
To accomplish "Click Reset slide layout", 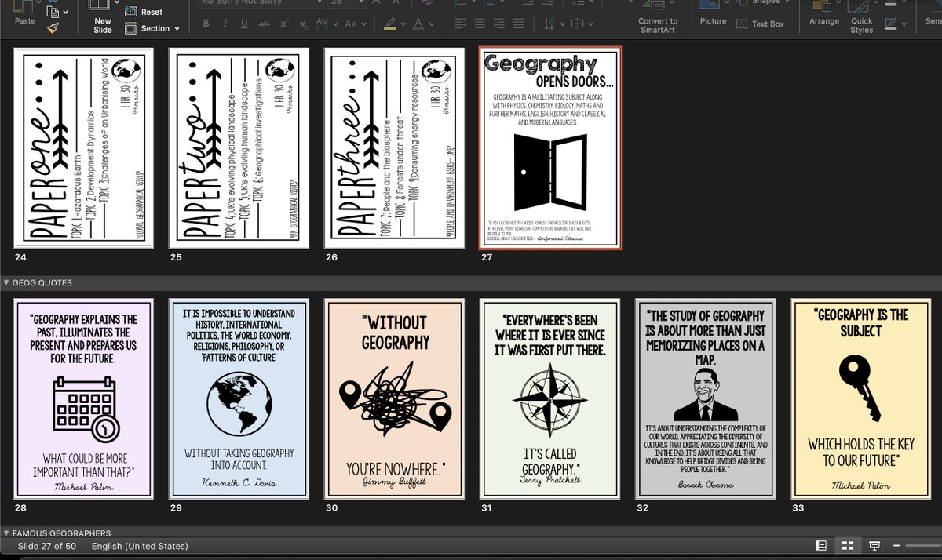I will [144, 12].
